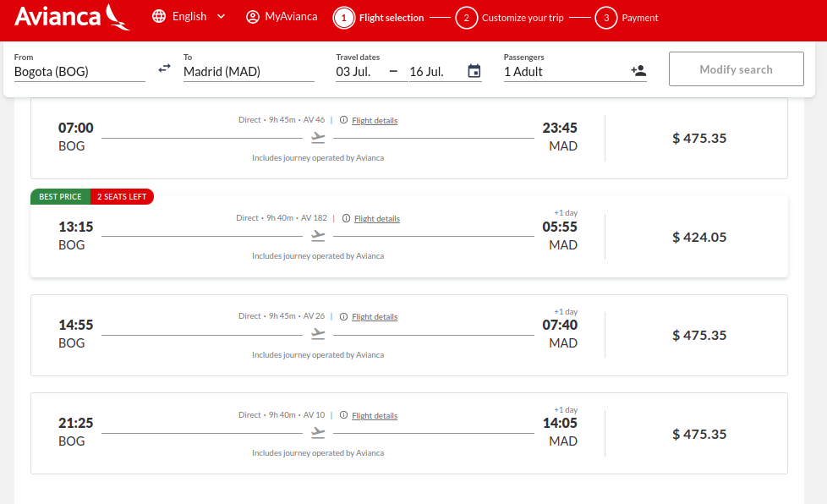The image size is (827, 504).
Task: Click plane takeoff icon on 07:00 flight
Action: [x=318, y=138]
